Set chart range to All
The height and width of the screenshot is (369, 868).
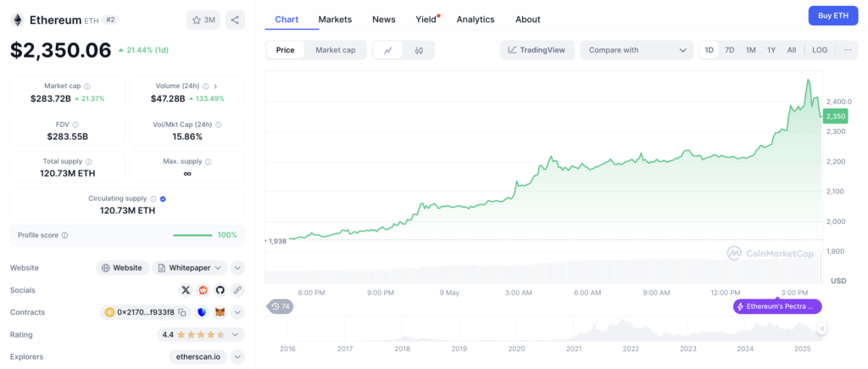[x=792, y=50]
